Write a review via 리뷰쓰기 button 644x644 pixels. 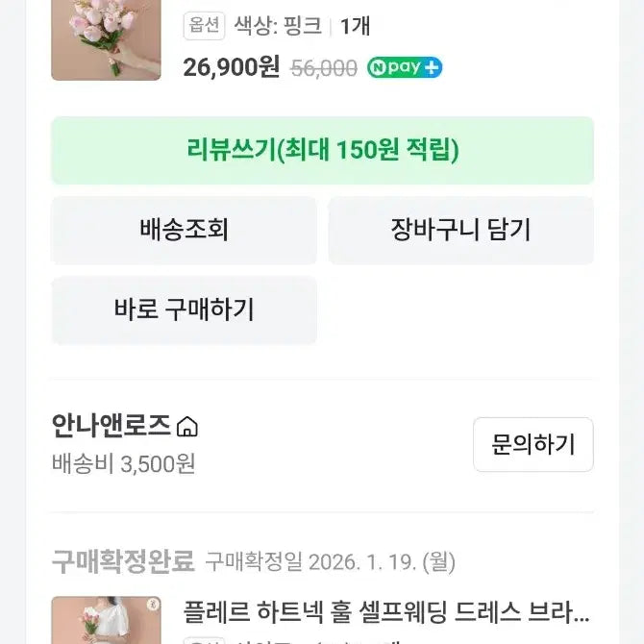point(322,150)
